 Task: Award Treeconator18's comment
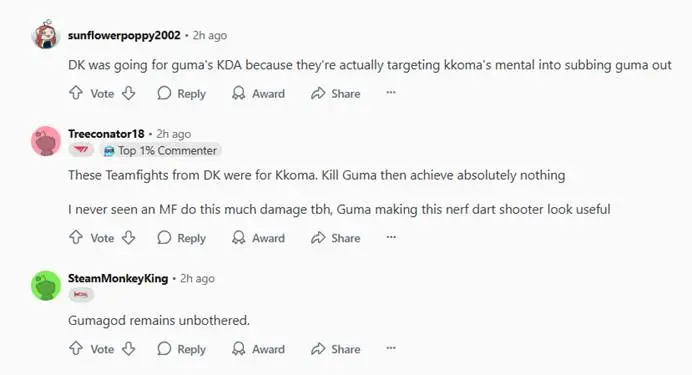[x=259, y=238]
